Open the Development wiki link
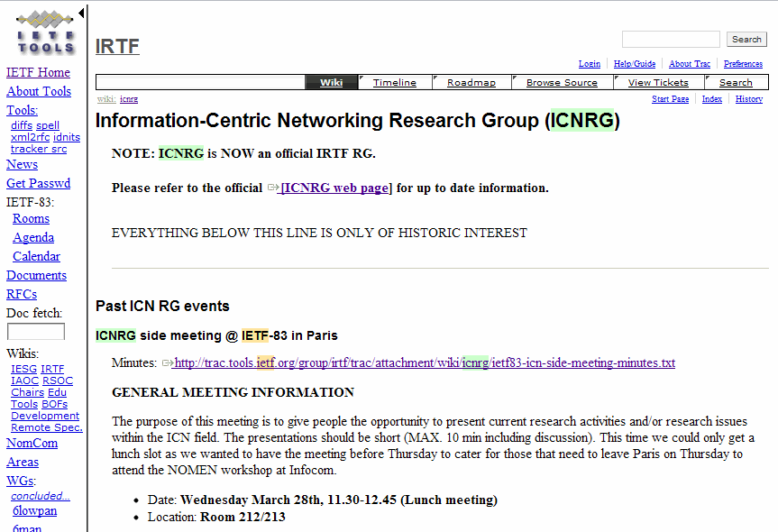 tap(45, 416)
